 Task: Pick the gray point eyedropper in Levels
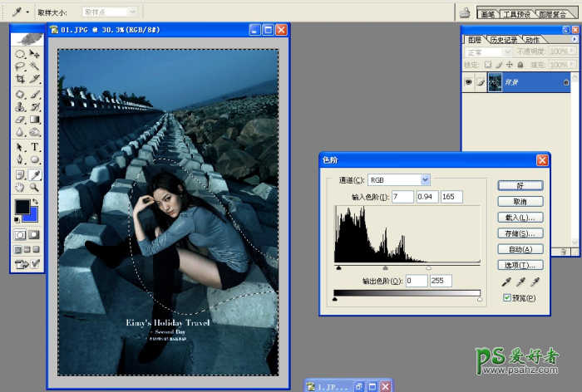pyautogui.click(x=519, y=283)
